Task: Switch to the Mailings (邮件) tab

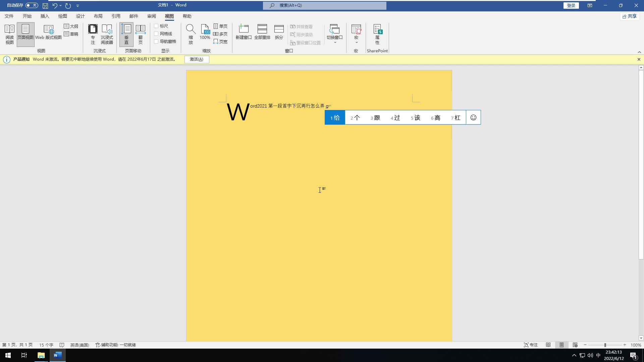Action: [133, 16]
